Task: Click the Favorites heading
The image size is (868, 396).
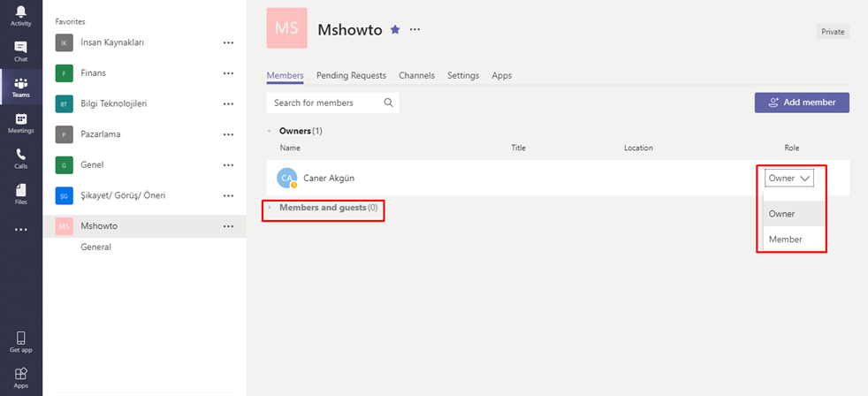Action: [70, 21]
